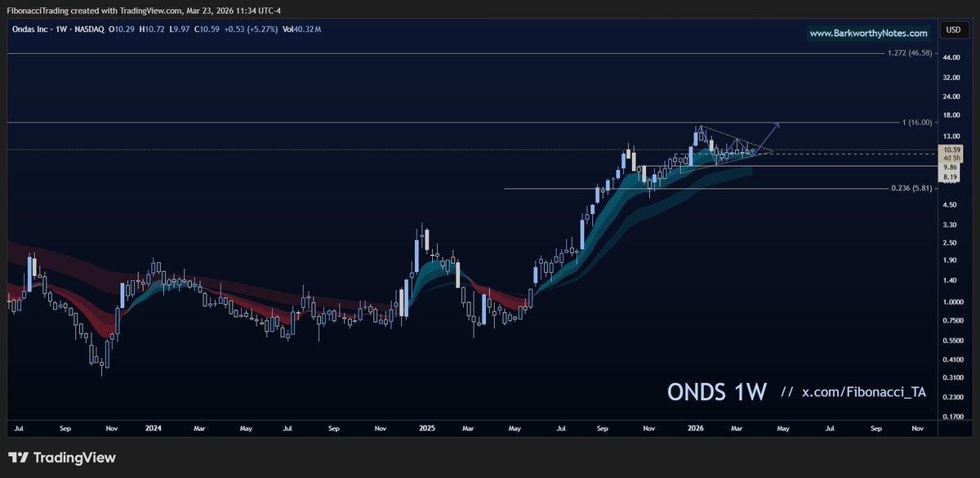
Task: Click the www.BarkworthyNotes.com label
Action: (868, 34)
